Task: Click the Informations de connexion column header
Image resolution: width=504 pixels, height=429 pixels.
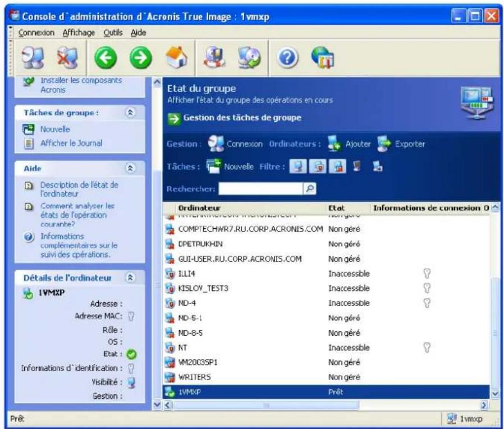Action: pos(427,208)
